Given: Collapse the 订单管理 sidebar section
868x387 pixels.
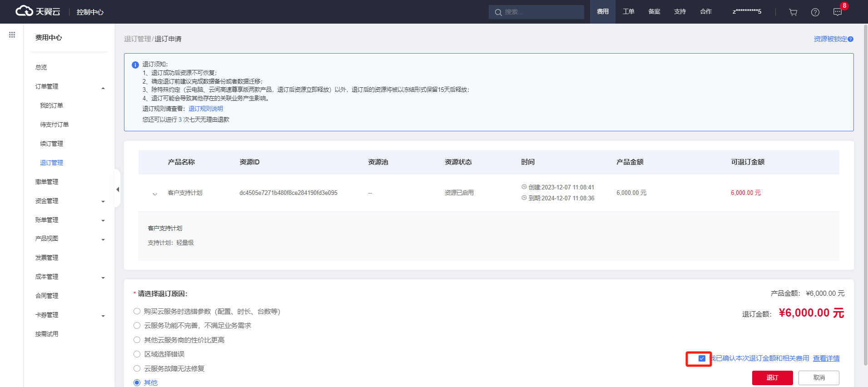Looking at the screenshot, I should pos(103,88).
